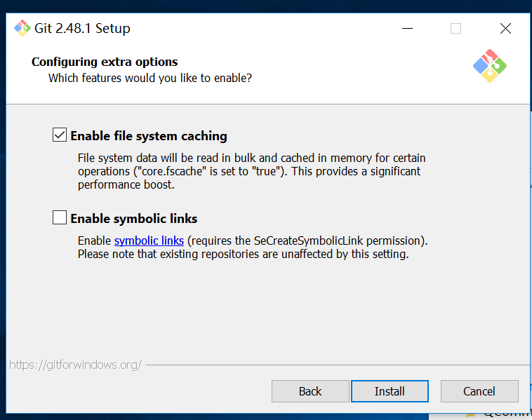Click the core.fscache description paragraph
Viewport: 532px width, 420px height.
pos(251,171)
